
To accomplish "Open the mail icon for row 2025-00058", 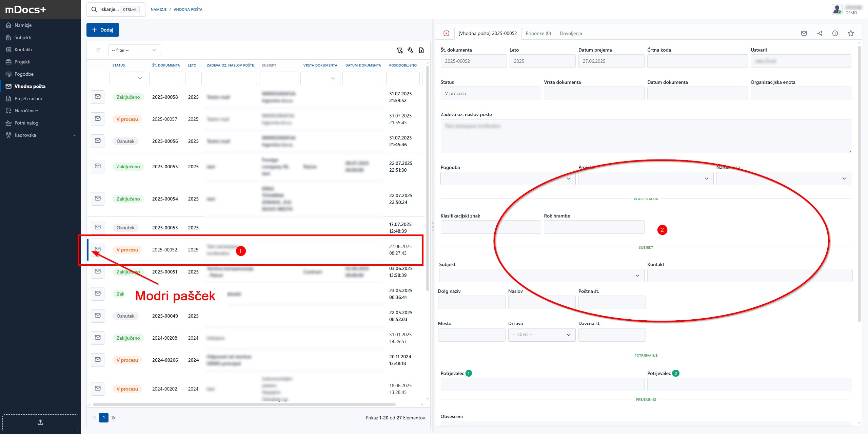I will 98,97.
